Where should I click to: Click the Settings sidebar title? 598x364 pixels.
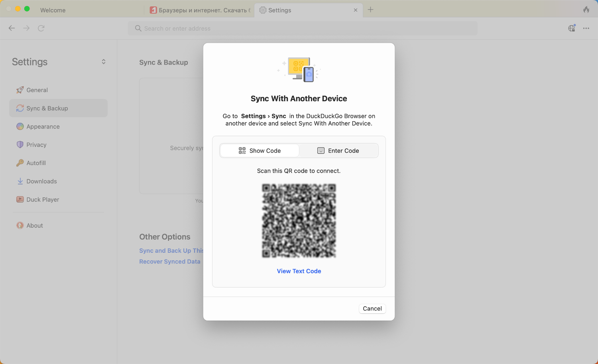[x=30, y=62]
